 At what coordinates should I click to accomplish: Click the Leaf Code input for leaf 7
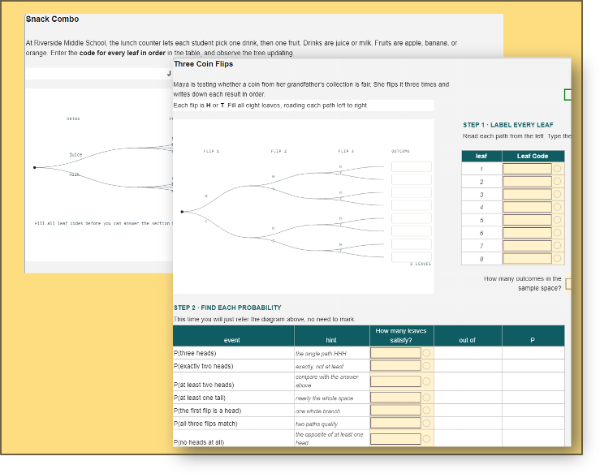[527, 246]
